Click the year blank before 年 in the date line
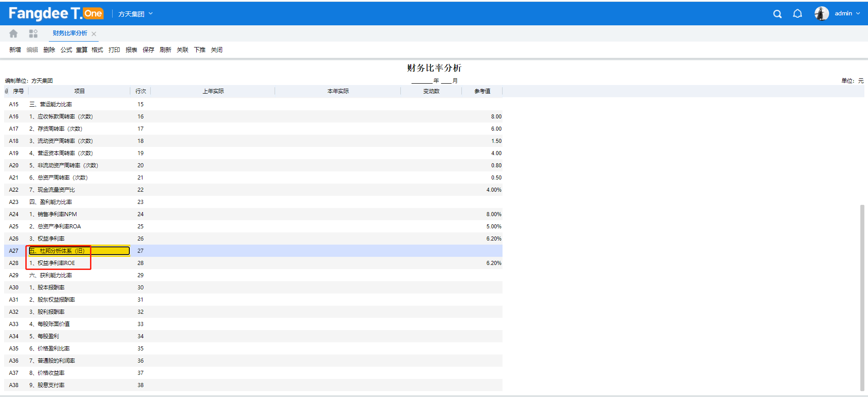 pos(422,81)
